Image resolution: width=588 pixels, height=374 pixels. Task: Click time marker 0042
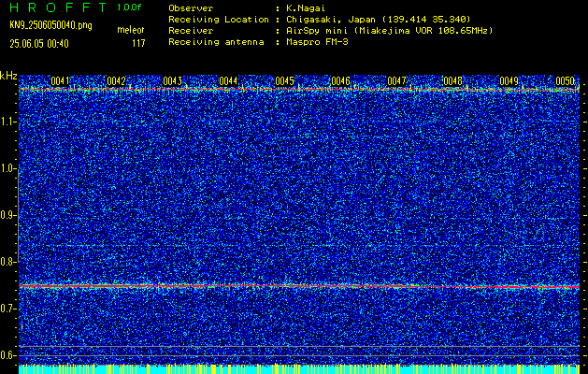click(116, 81)
